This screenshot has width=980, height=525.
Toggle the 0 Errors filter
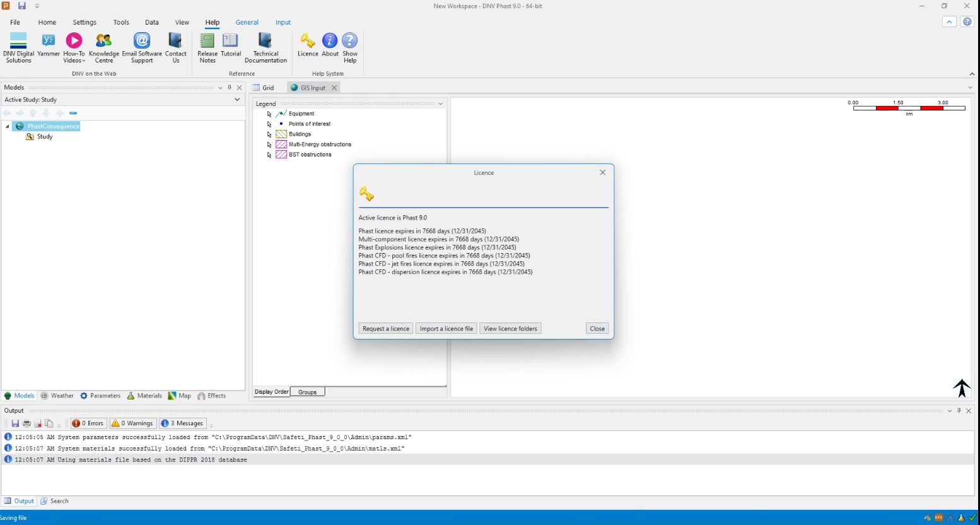(x=88, y=423)
